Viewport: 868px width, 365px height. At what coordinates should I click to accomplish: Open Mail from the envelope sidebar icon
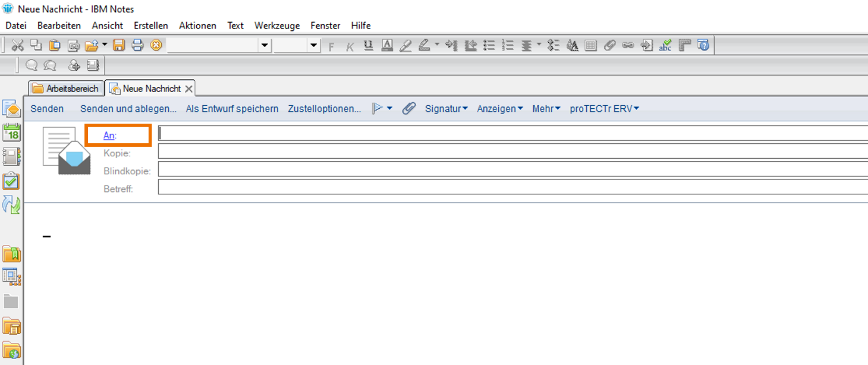tap(11, 108)
